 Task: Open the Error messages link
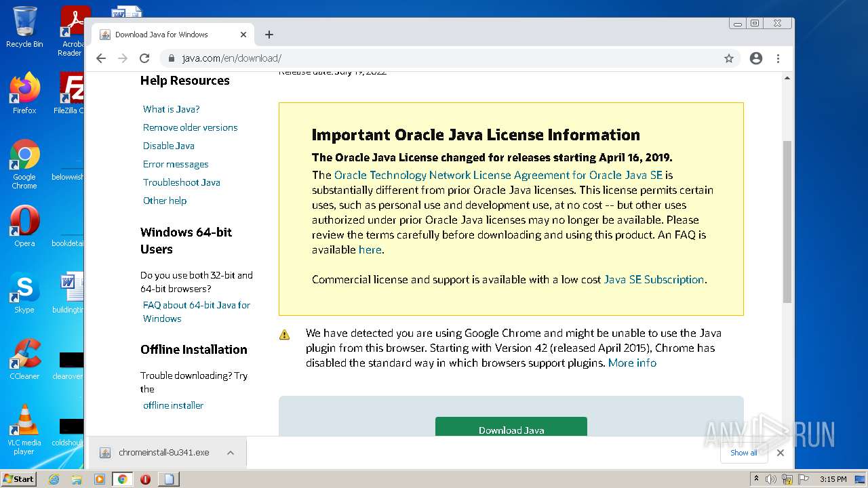(x=176, y=164)
